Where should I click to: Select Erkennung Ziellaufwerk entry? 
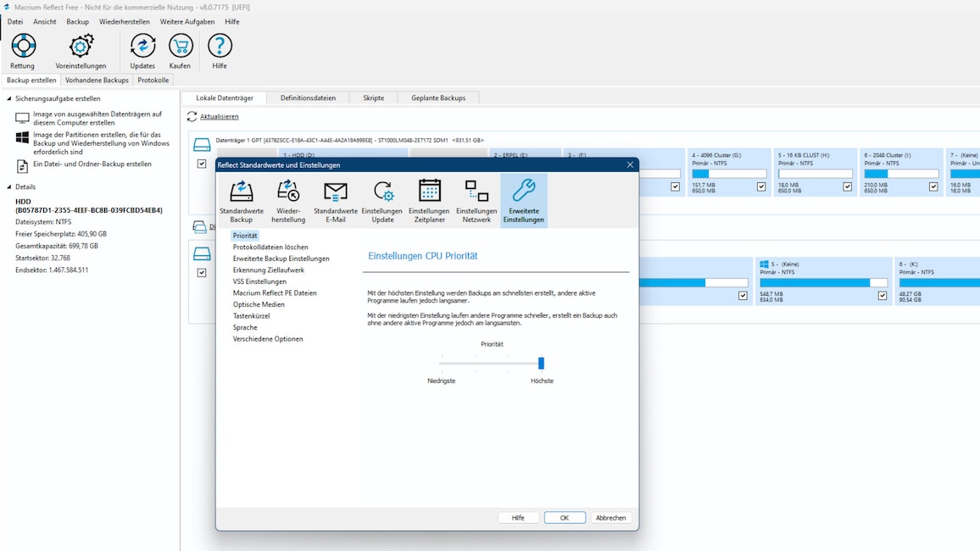pos(269,270)
